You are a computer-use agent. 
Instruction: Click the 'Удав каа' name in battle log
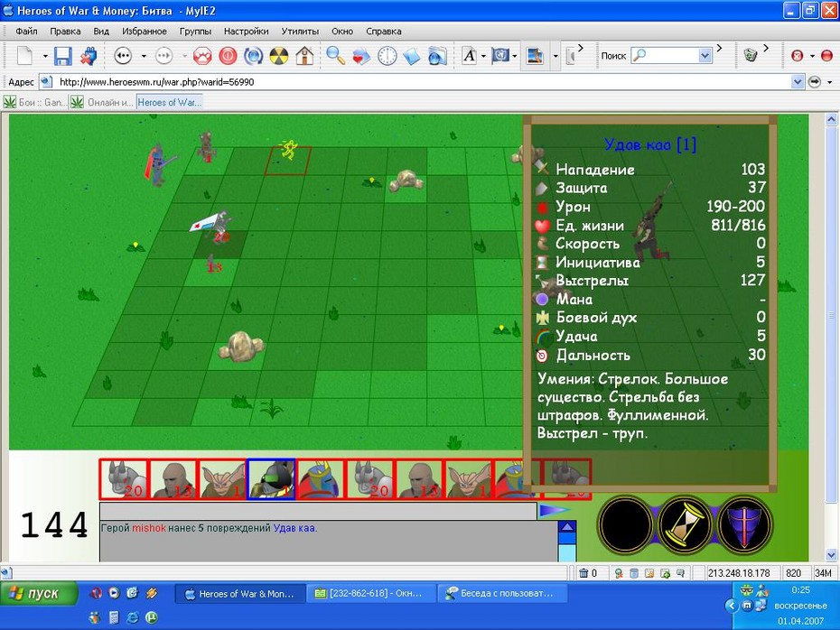(x=294, y=528)
